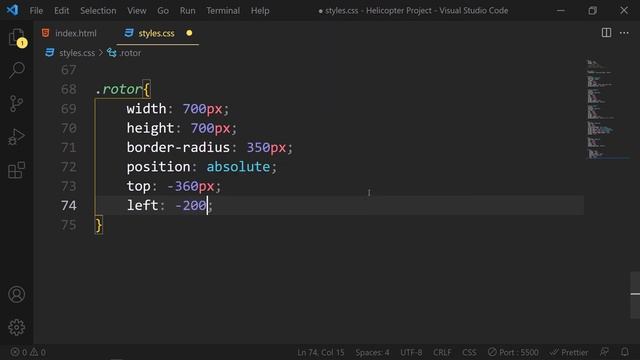Click the .rotor symbol icon in breadcrumb
The width and height of the screenshot is (640, 360).
(x=111, y=53)
